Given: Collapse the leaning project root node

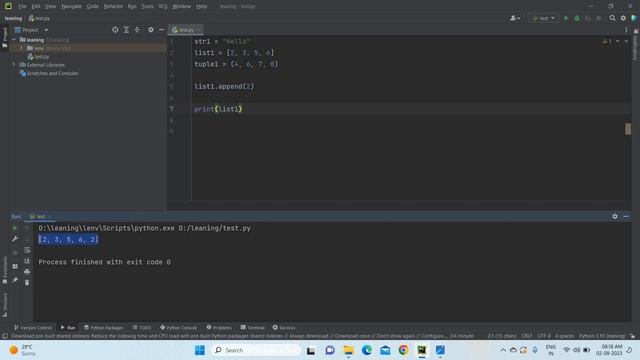Looking at the screenshot, I should 14,40.
